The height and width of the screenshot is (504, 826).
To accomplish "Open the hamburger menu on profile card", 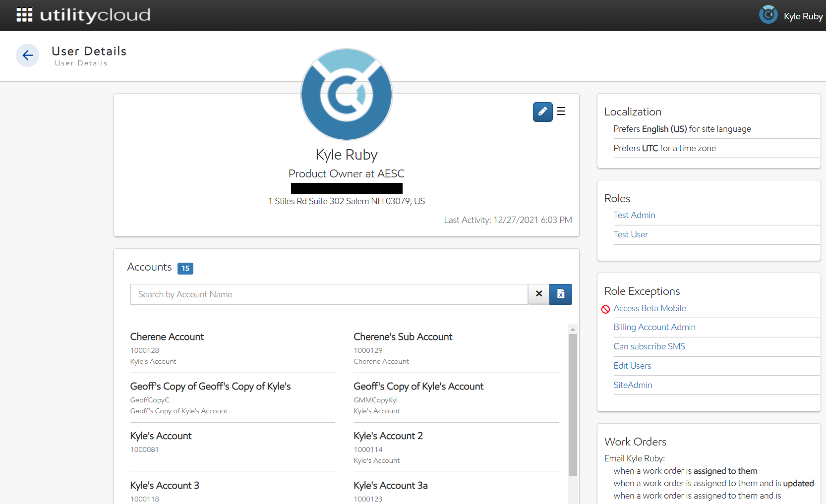I will [x=561, y=112].
